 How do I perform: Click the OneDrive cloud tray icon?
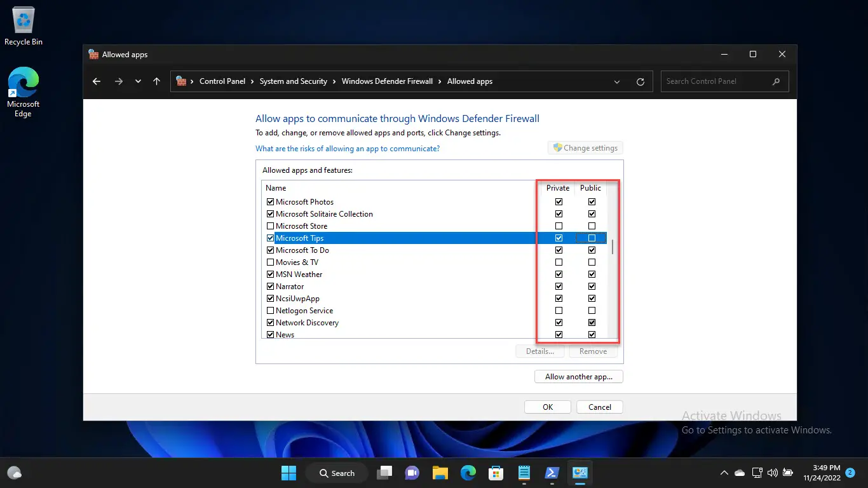[x=740, y=473]
